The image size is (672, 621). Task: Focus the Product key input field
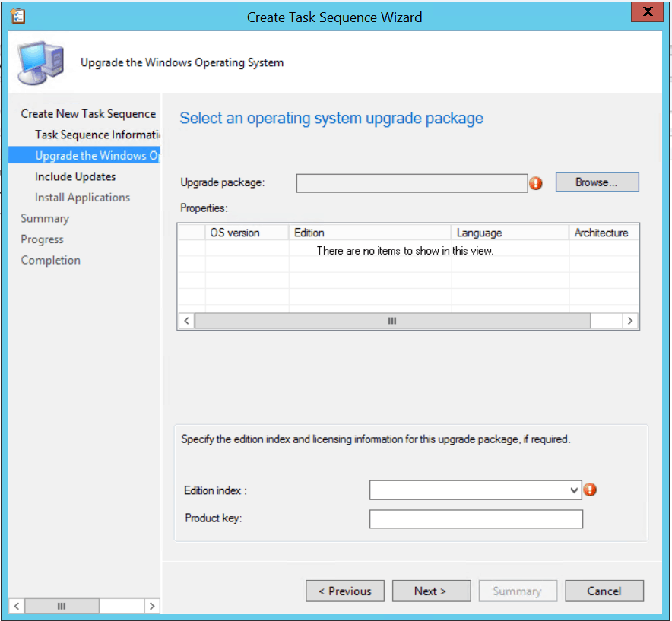pyautogui.click(x=476, y=519)
